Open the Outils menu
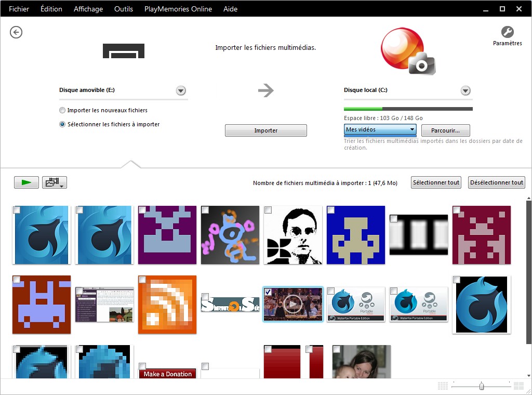532x395 pixels. [x=124, y=9]
